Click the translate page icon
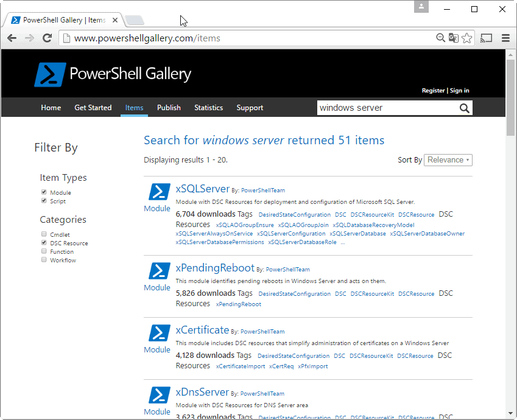Screen dimensions: 517x420 tap(453, 38)
